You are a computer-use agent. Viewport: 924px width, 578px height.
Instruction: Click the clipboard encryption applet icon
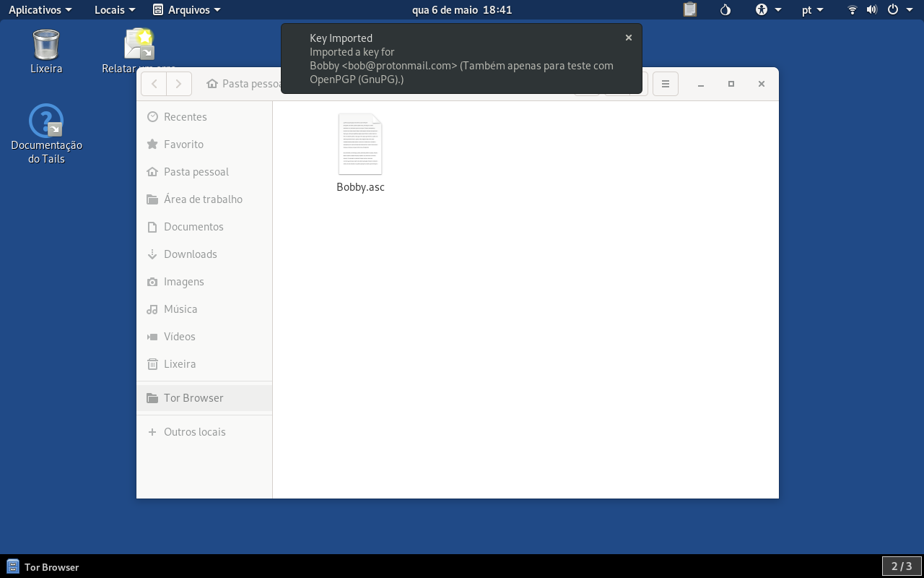(690, 10)
